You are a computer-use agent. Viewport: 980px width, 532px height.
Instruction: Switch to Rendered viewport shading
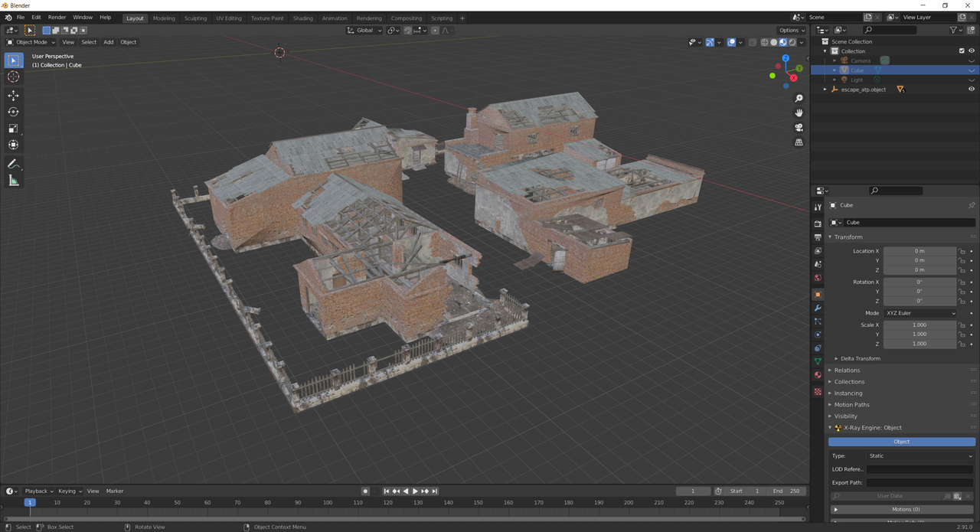point(792,42)
